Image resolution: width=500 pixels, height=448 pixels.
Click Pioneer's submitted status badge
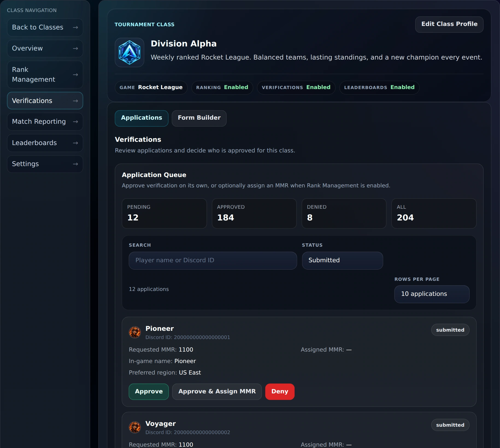450,330
